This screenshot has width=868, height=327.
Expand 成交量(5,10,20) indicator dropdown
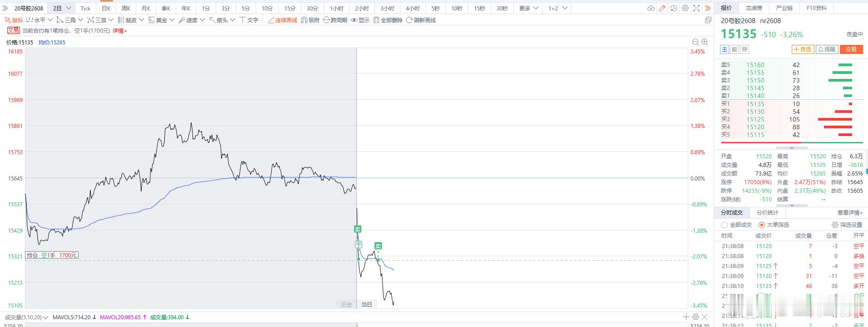coord(45,317)
